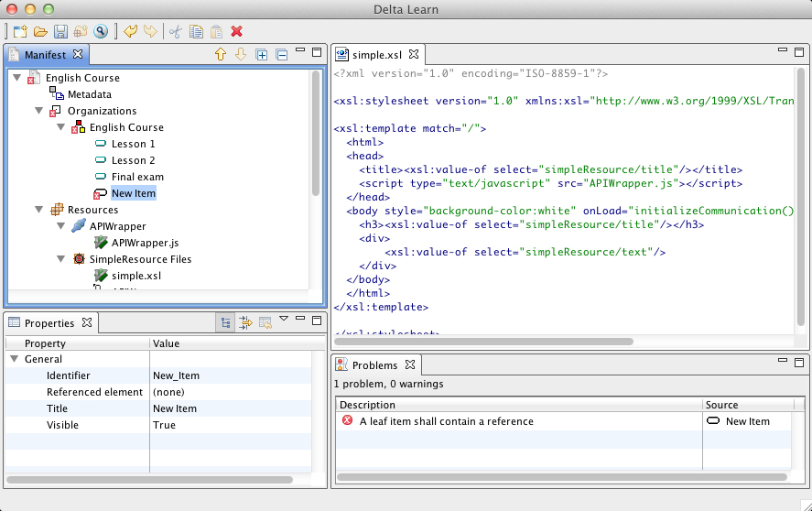The width and height of the screenshot is (812, 511).
Task: Click the editor horizontal scrollbar
Action: pyautogui.click(x=483, y=342)
